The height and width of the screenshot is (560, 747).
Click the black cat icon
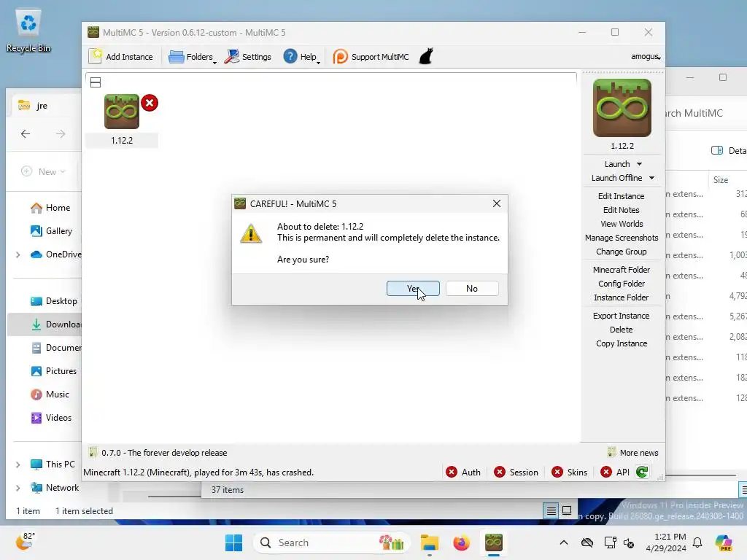[426, 56]
